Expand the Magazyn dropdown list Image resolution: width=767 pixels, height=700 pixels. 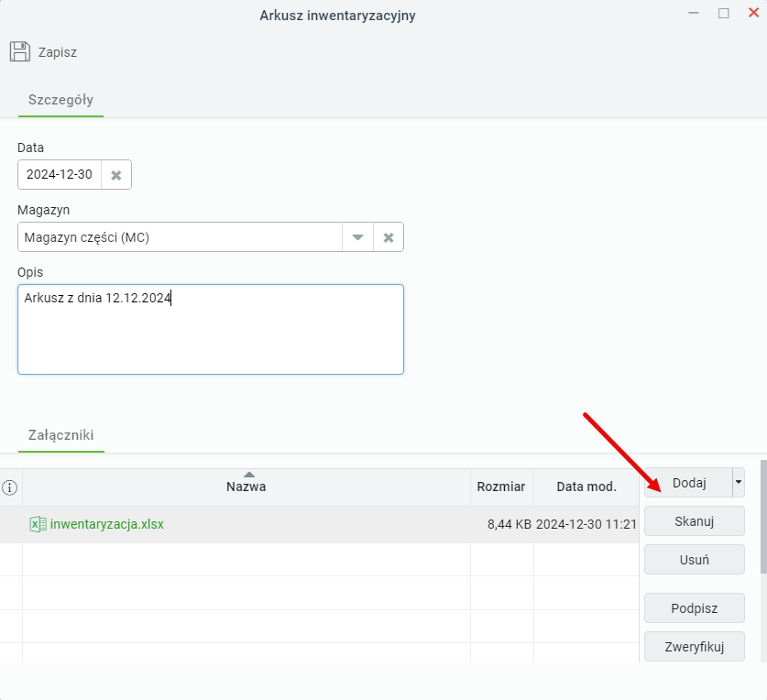[357, 237]
